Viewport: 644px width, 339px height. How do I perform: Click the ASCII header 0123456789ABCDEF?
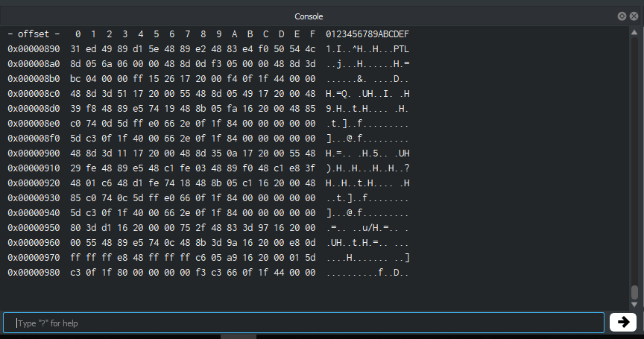367,34
